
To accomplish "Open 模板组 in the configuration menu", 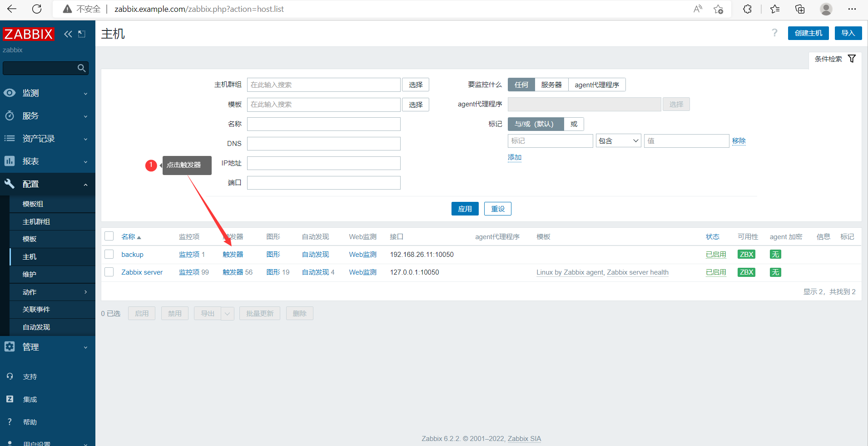I will click(52, 204).
